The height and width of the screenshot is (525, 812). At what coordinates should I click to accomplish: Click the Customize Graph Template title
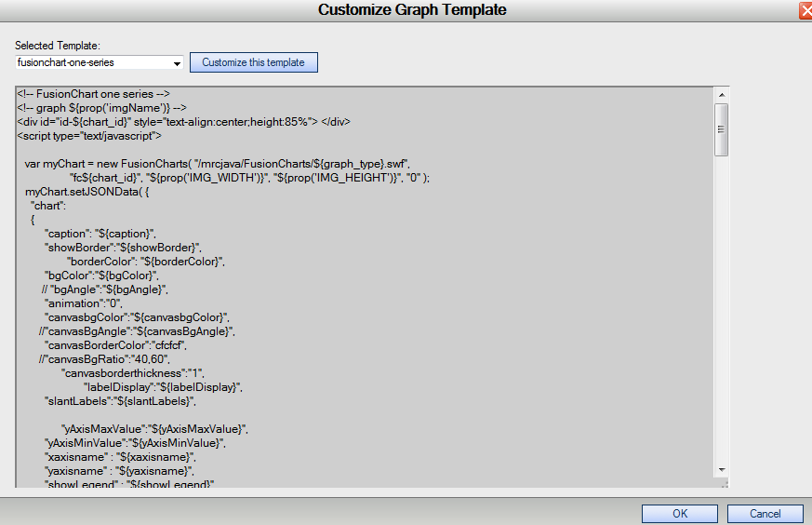coord(412,10)
